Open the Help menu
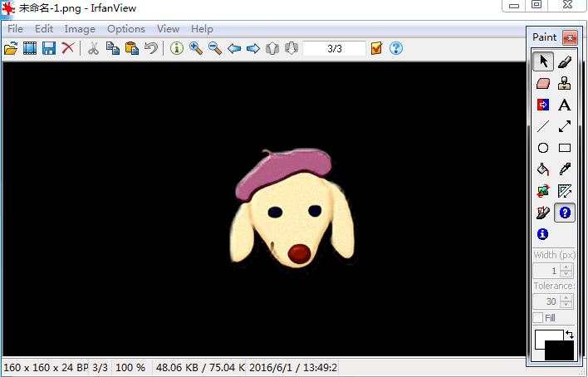Screen dimensions: 588x377 pyautogui.click(x=202, y=29)
